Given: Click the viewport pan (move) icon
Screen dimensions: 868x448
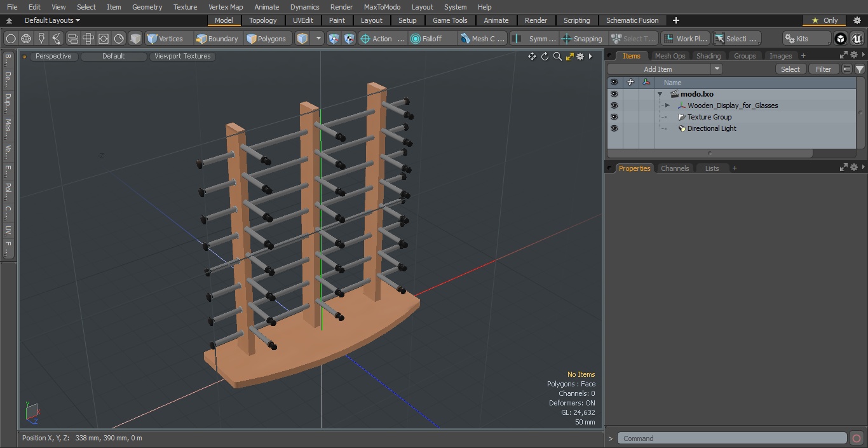Looking at the screenshot, I should point(532,57).
